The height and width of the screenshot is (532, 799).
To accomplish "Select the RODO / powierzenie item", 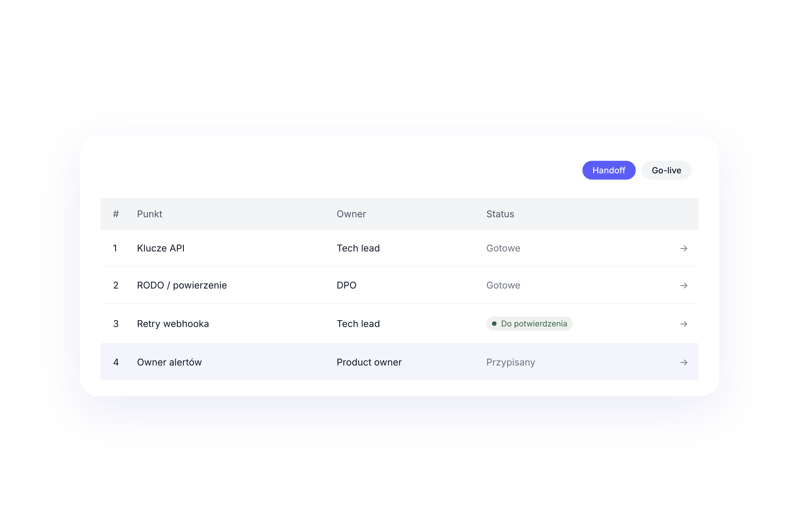I will [x=182, y=285].
